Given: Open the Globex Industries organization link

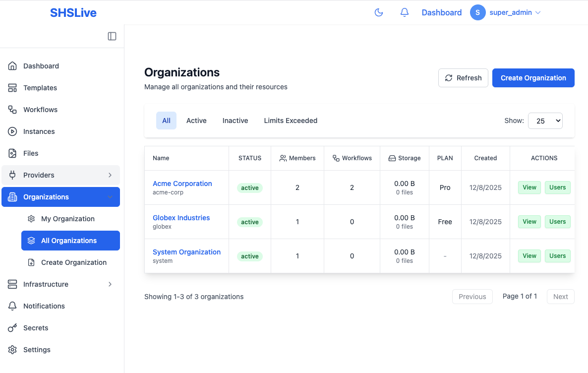Looking at the screenshot, I should 181,217.
